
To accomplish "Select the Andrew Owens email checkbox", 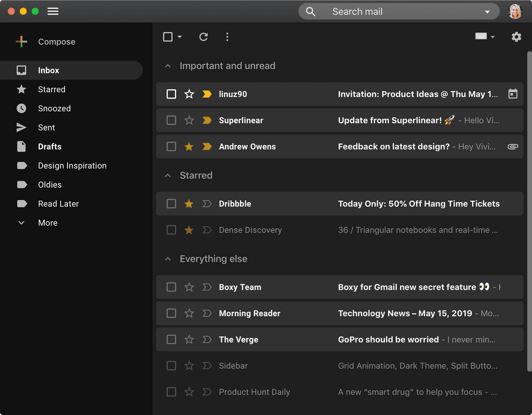I will click(171, 146).
